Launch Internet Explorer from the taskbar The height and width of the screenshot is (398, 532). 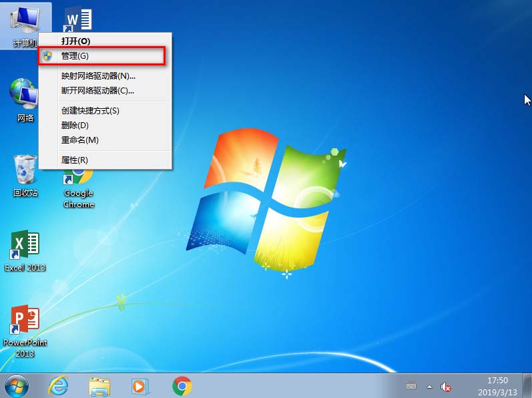[x=58, y=386]
